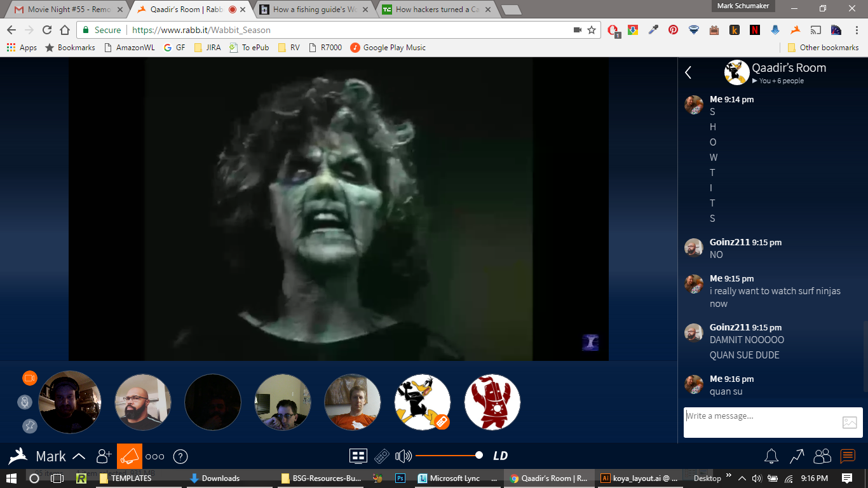Viewport: 868px width, 488px height.
Task: Click the orange megaphone button
Action: (130, 456)
